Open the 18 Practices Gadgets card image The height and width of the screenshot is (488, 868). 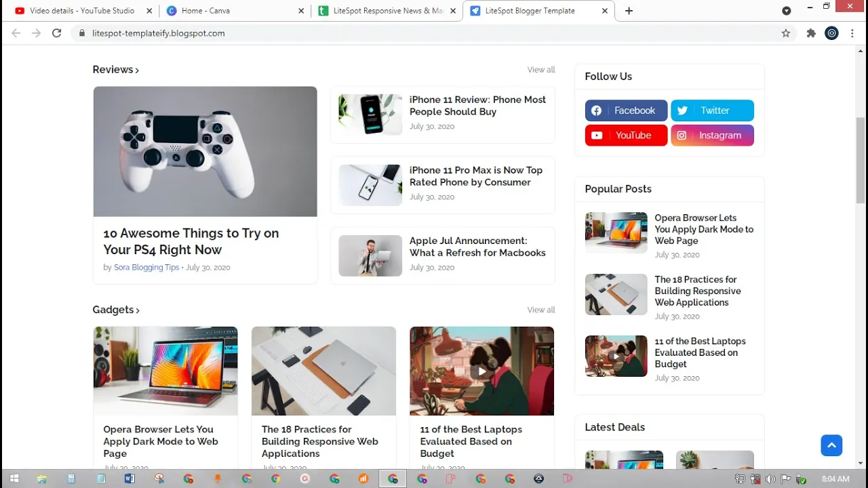pyautogui.click(x=323, y=371)
